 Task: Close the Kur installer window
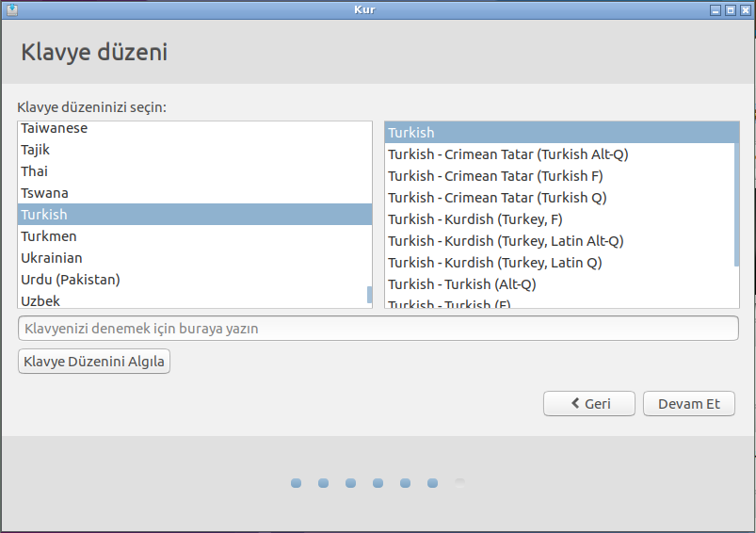point(745,9)
